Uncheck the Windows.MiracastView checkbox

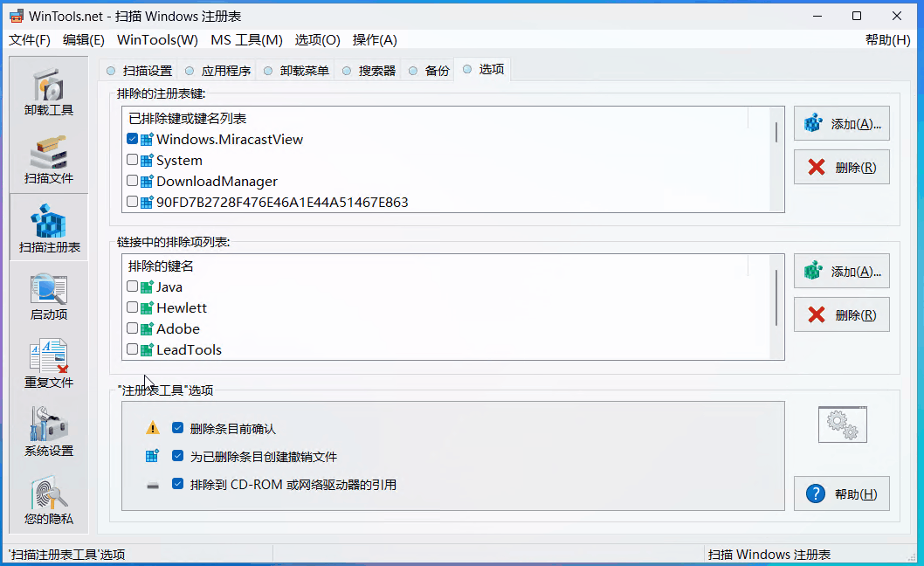[x=132, y=139]
